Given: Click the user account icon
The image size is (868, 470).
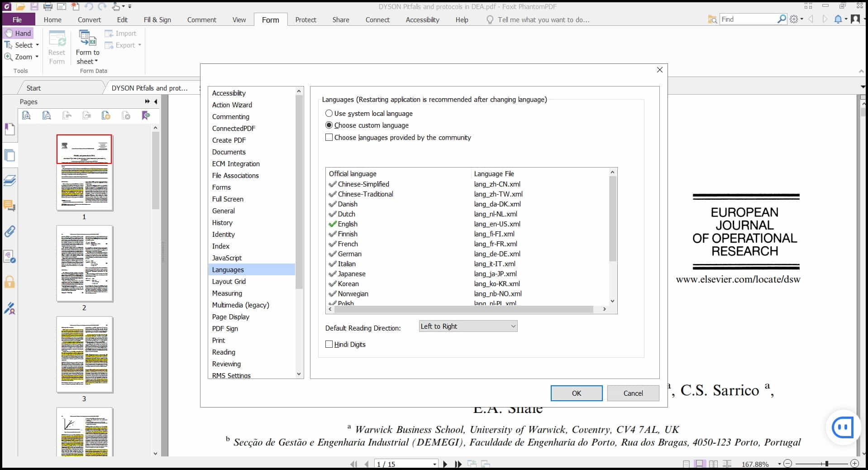Looking at the screenshot, I should pyautogui.click(x=855, y=19).
